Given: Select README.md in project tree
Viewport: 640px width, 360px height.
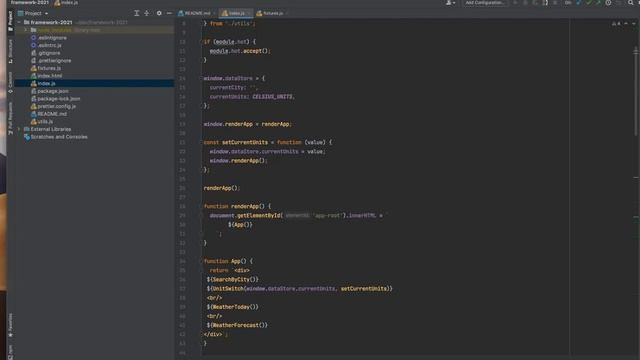Looking at the screenshot, I should click(x=52, y=114).
